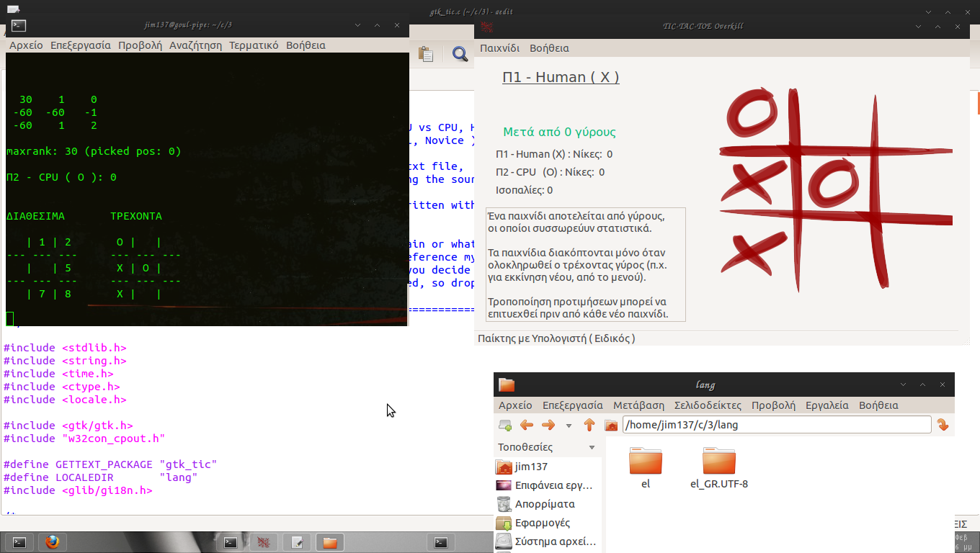Image resolution: width=980 pixels, height=553 pixels.
Task: Open the history dropdown next to Forward arrow
Action: [x=569, y=426]
